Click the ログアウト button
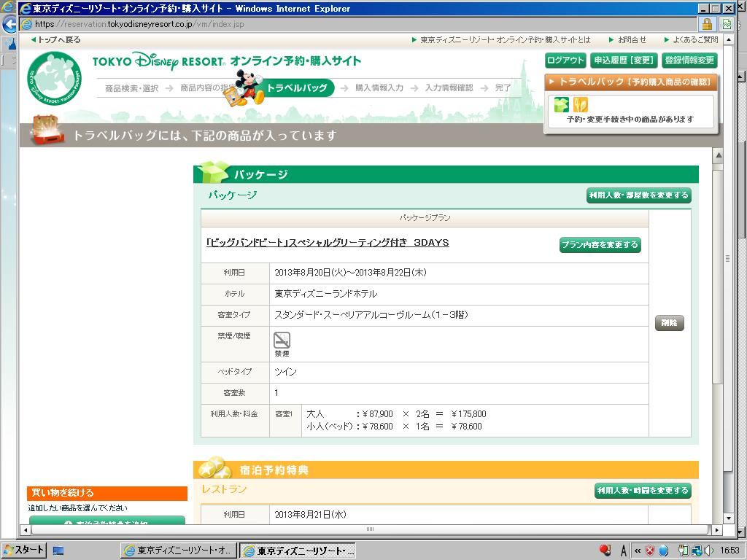This screenshot has height=560, width=747. point(565,61)
